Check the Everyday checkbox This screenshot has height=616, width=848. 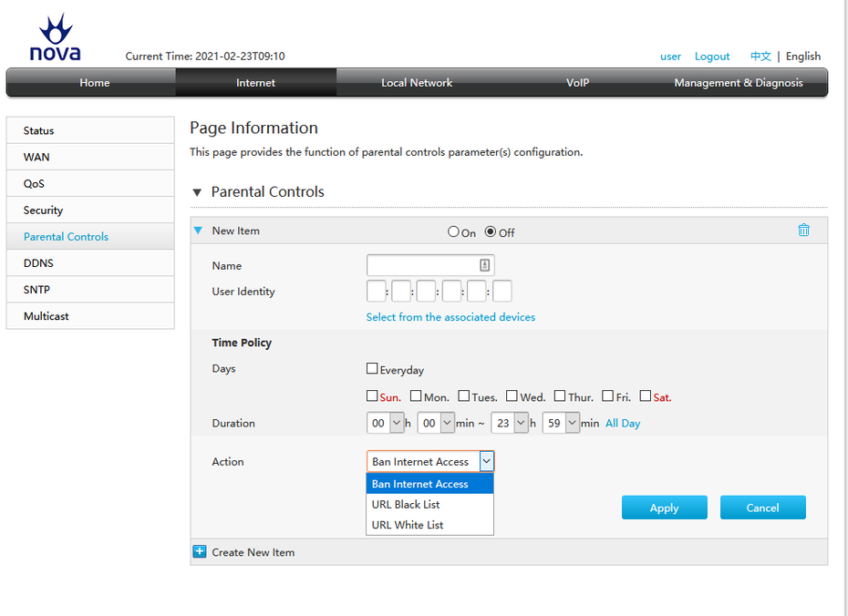pyautogui.click(x=372, y=369)
